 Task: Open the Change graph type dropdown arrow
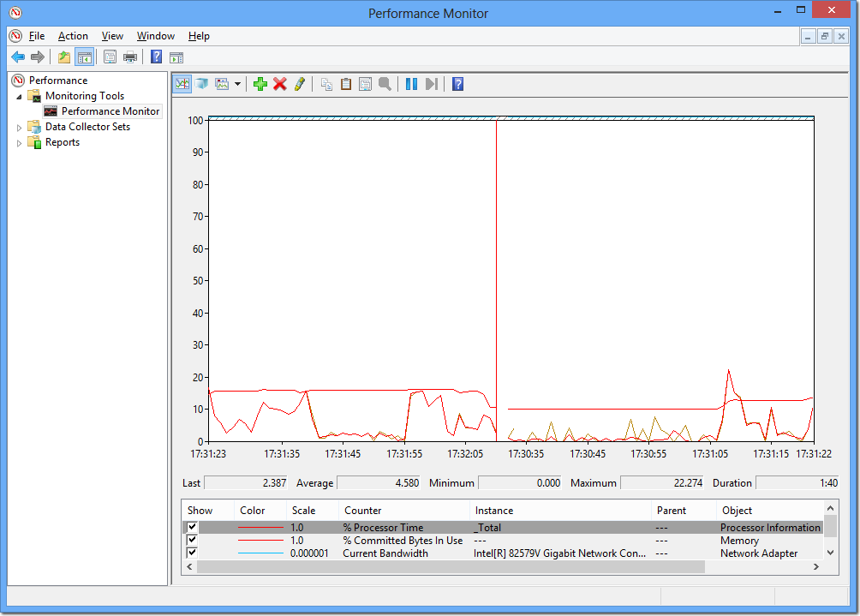237,84
